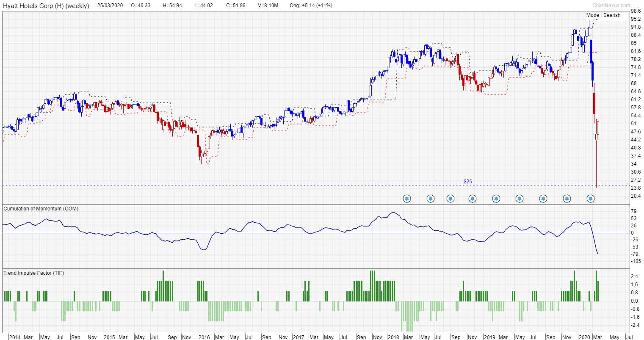
Task: Click the last alert bell icon near 2020
Action: tap(591, 198)
